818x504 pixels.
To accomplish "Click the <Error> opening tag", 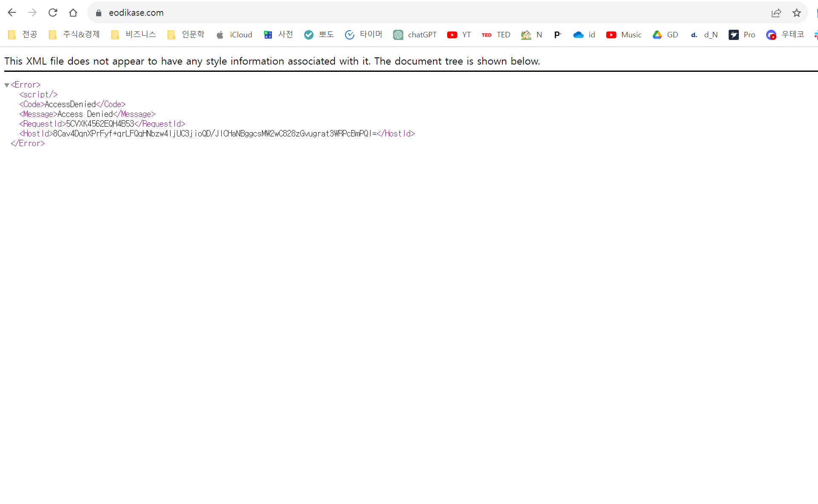I will (26, 85).
